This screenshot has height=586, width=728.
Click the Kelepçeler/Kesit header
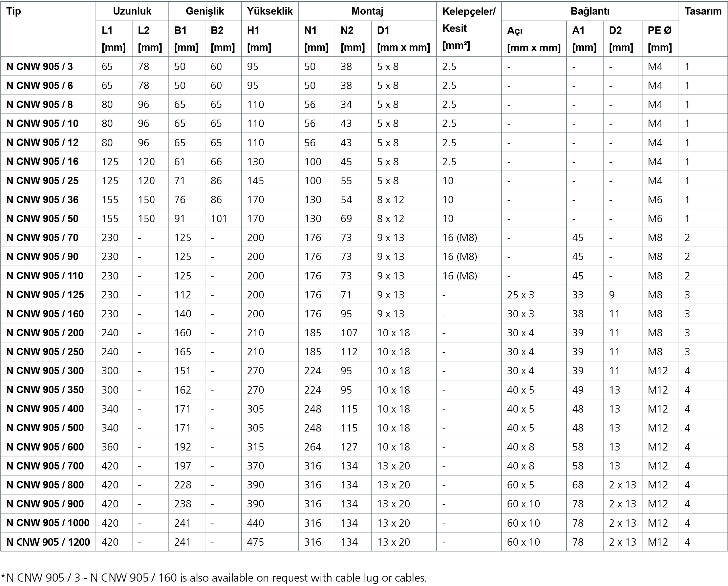[469, 28]
